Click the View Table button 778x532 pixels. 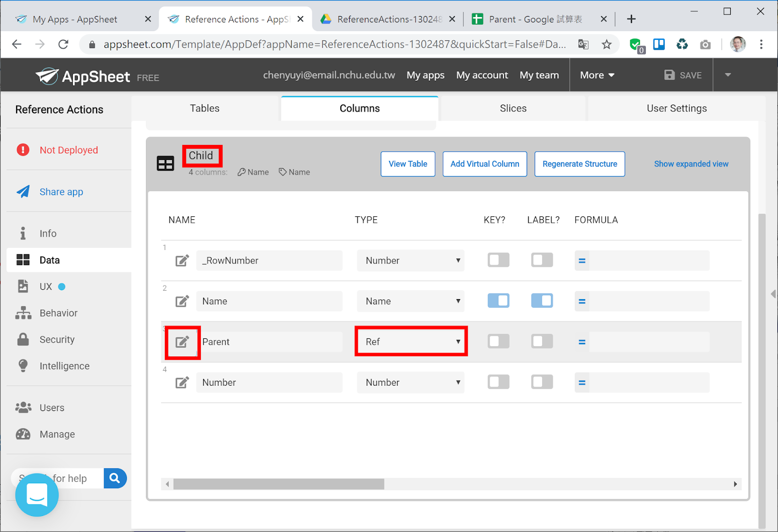coord(408,164)
